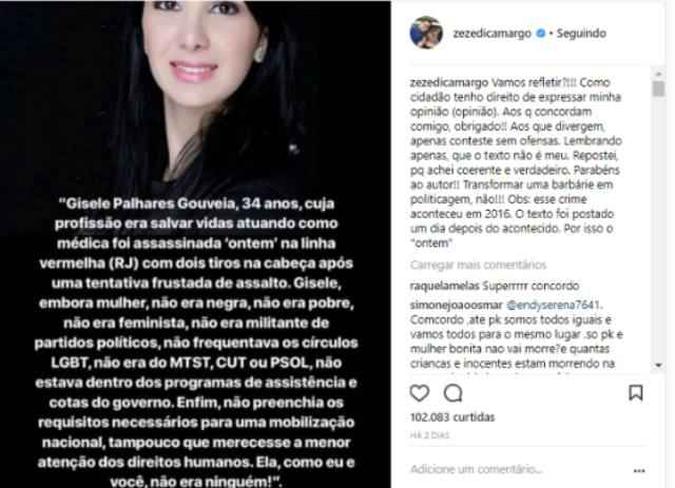Click the comments scrollbar thumb
This screenshot has width=675, height=488.
click(659, 89)
